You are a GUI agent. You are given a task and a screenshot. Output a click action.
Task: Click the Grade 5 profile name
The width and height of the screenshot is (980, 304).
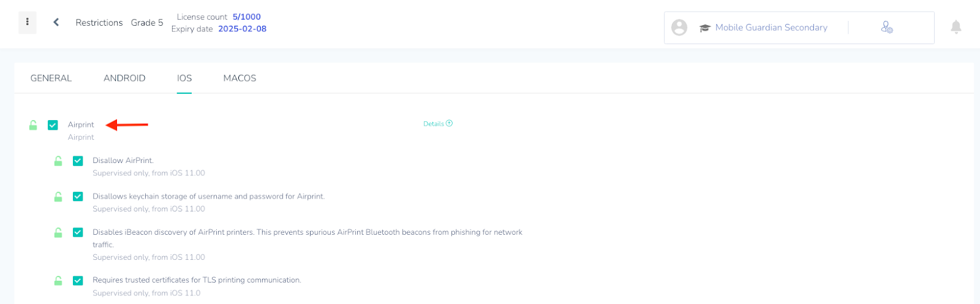[x=147, y=23]
